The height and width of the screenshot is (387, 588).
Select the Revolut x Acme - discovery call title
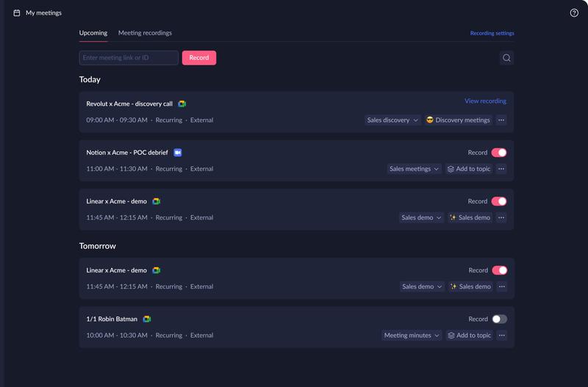pos(129,104)
